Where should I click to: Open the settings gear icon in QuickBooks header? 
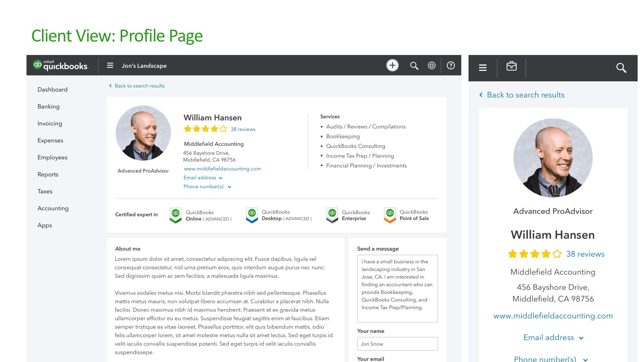(x=432, y=65)
